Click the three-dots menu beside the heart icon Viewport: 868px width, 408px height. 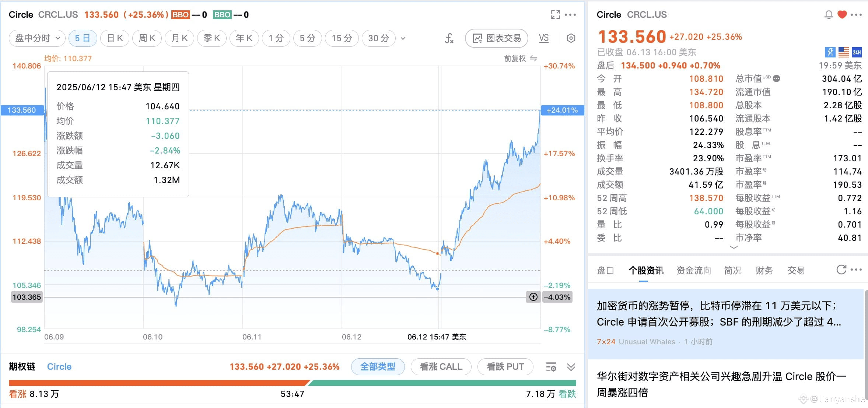point(856,15)
